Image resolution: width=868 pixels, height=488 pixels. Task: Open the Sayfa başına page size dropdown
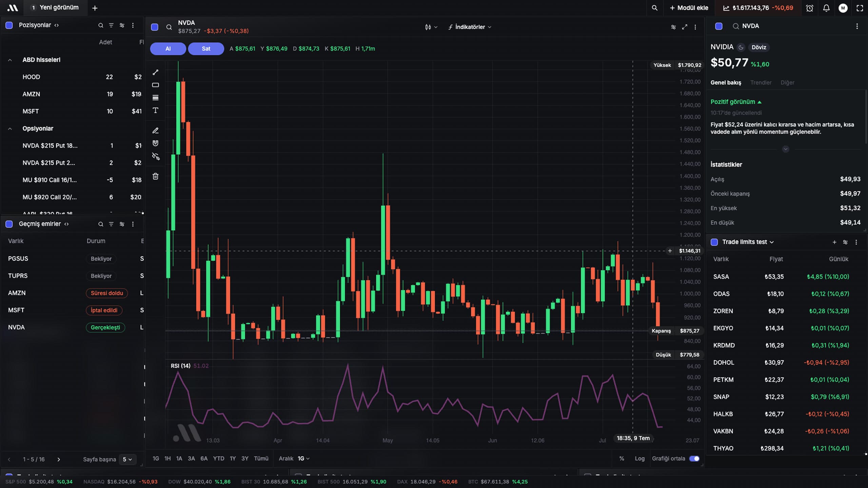(x=127, y=459)
